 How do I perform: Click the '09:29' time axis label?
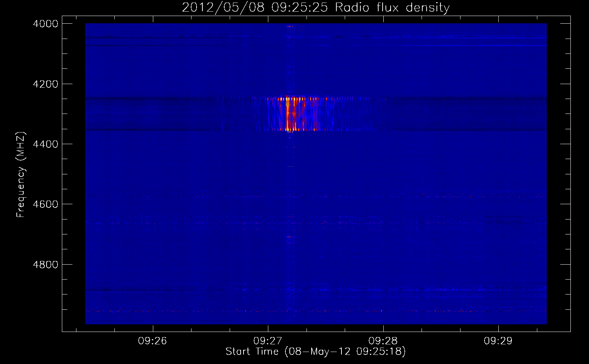[498, 341]
